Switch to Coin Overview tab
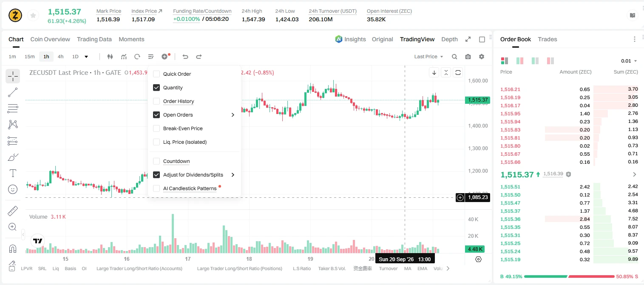This screenshot has height=285, width=644. (50, 39)
